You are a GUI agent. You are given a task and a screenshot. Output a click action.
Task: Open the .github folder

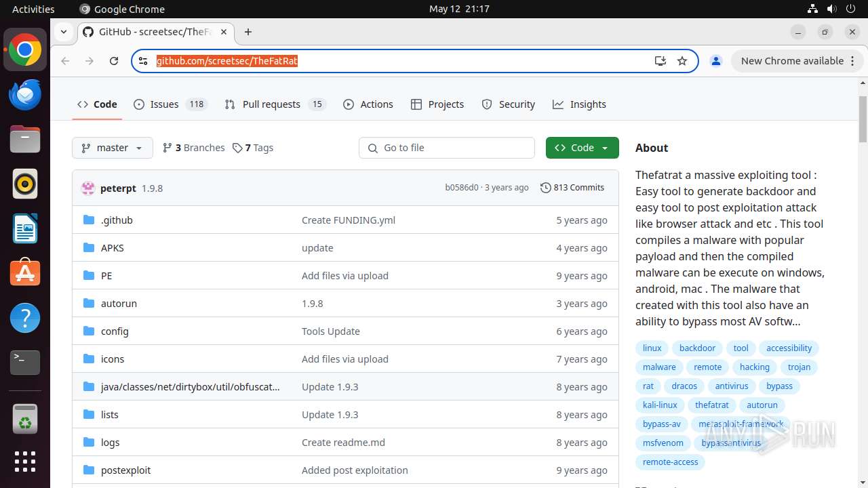click(x=117, y=220)
